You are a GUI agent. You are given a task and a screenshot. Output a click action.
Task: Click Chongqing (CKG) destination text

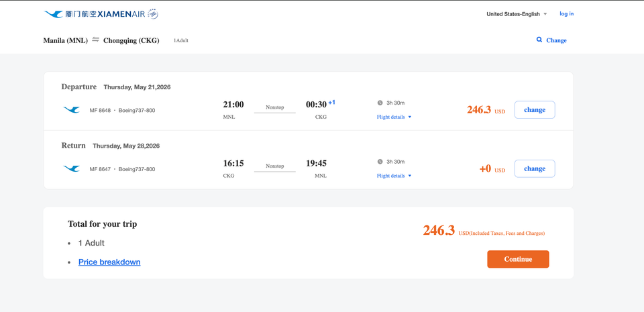coord(131,40)
